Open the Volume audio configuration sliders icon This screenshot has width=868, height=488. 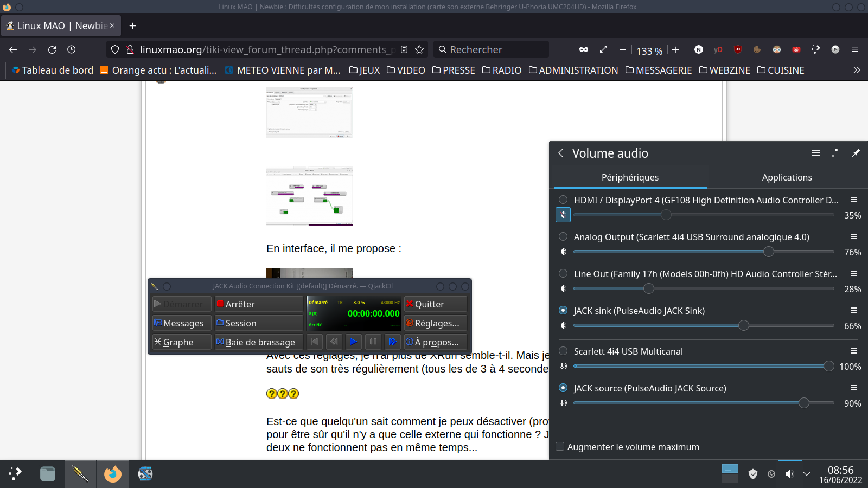click(x=836, y=153)
